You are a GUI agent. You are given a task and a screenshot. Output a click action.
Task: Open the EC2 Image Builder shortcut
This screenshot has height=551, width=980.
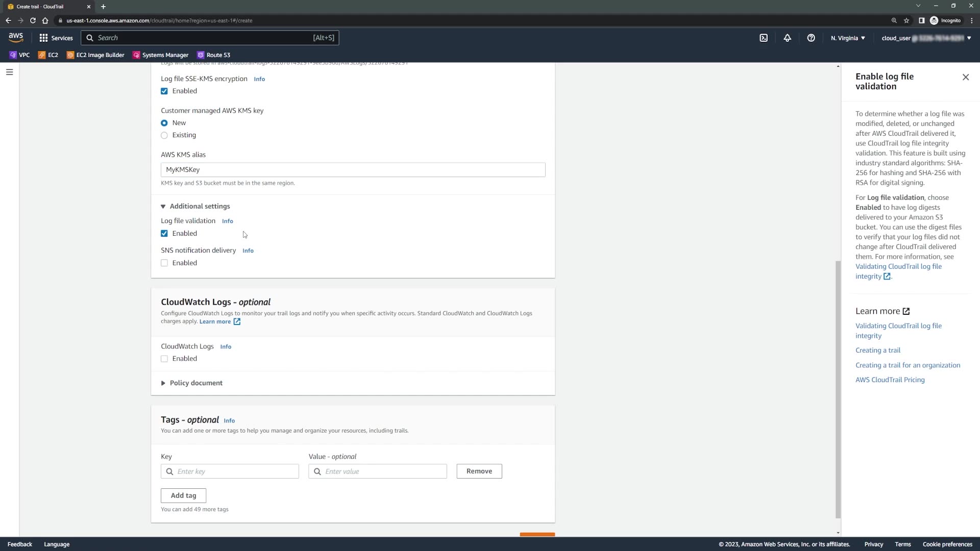click(95, 55)
